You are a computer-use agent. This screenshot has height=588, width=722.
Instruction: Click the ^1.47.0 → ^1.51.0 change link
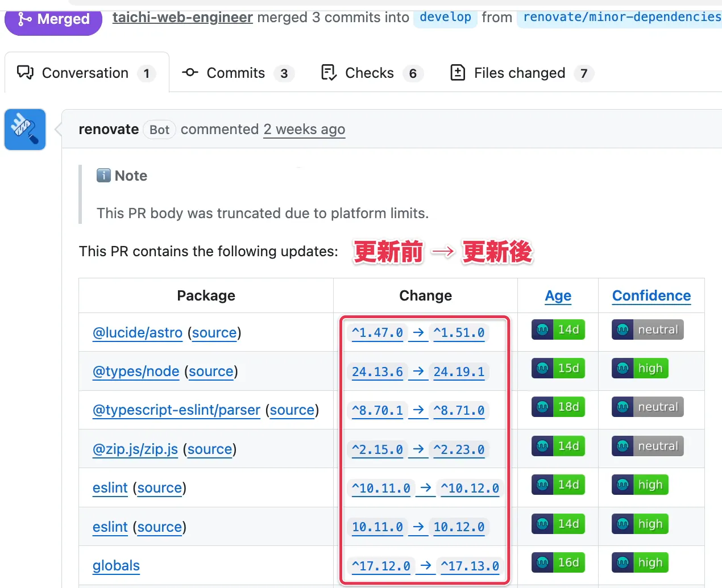[x=418, y=332]
